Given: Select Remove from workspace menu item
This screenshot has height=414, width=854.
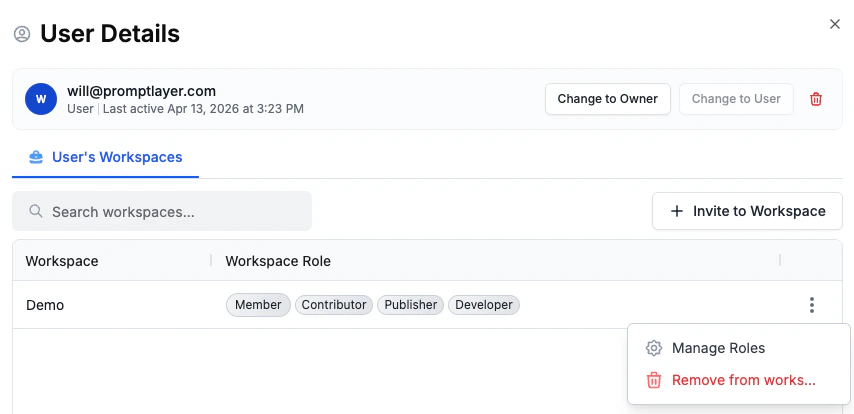Looking at the screenshot, I should click(739, 380).
